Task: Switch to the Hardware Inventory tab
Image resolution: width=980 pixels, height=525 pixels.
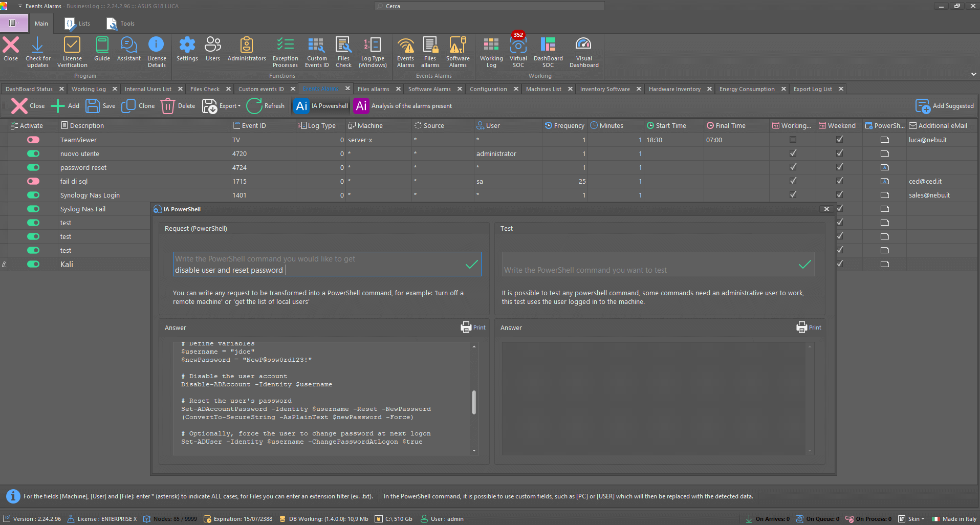Action: tap(674, 89)
